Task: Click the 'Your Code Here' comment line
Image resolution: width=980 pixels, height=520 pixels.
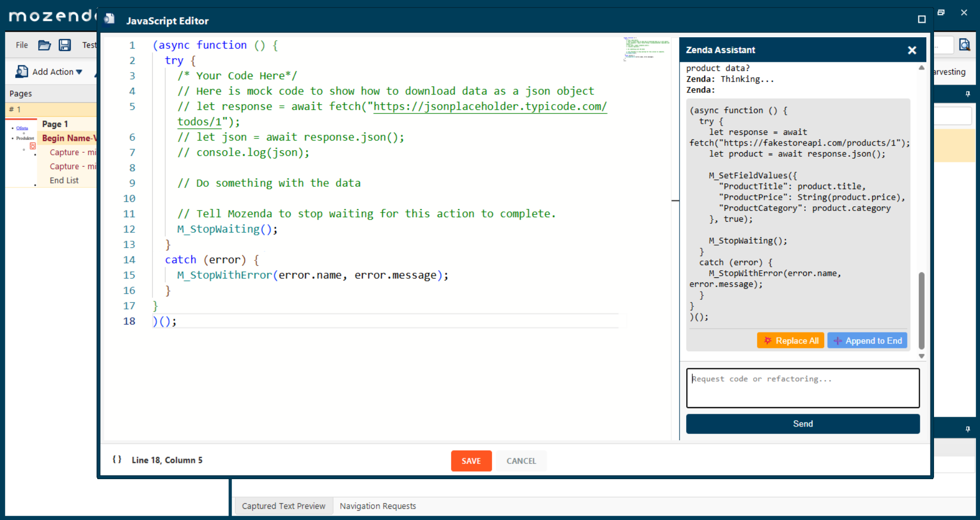Action: tap(237, 76)
